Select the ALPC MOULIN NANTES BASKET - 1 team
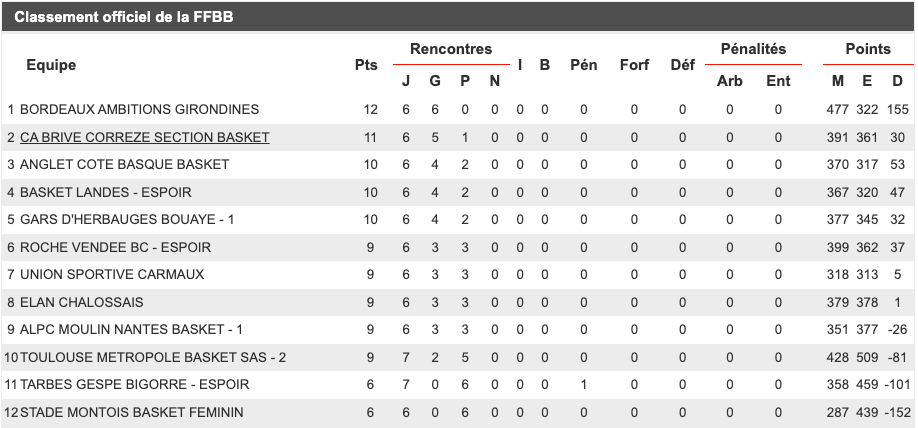This screenshot has height=428, width=918. tap(131, 329)
